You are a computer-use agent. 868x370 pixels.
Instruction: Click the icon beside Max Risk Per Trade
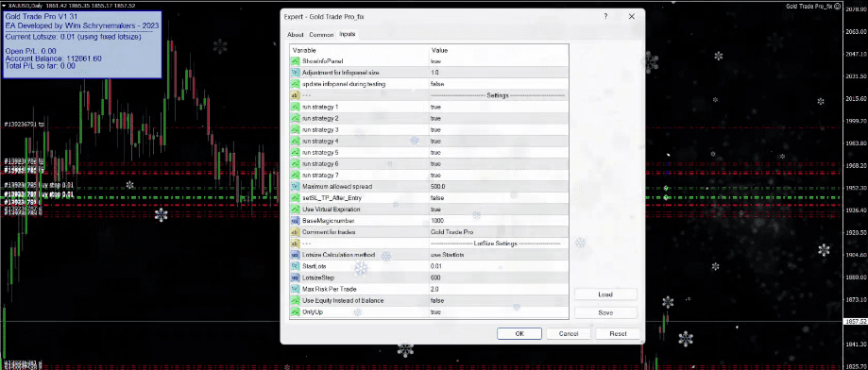[296, 289]
